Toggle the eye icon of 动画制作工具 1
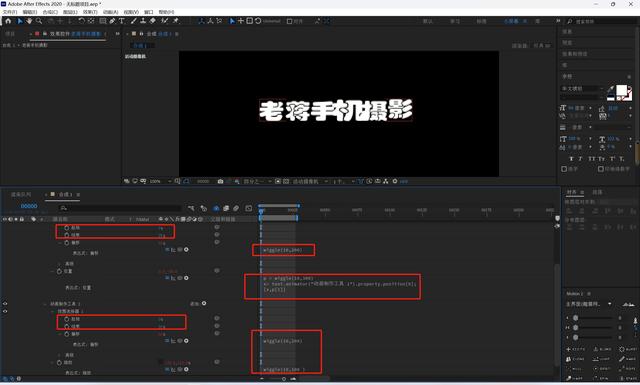 pyautogui.click(x=5, y=303)
